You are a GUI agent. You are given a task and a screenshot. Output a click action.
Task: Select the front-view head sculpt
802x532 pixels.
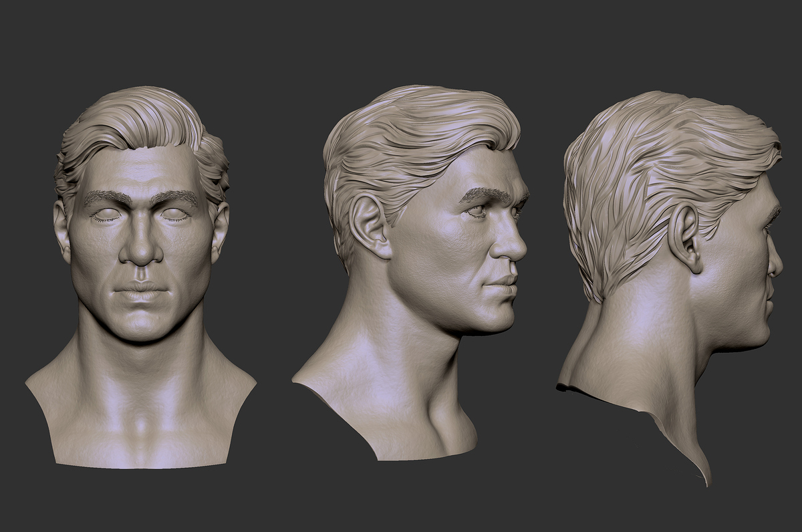[141, 277]
